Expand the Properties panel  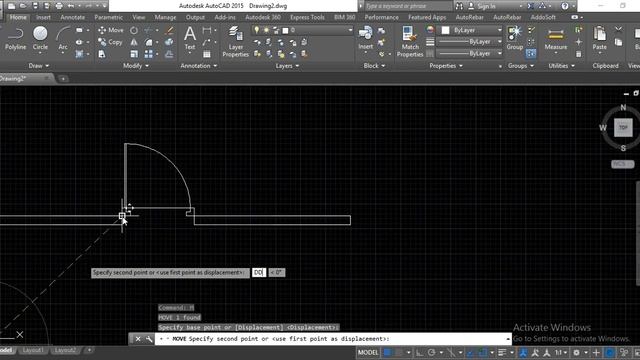point(446,66)
